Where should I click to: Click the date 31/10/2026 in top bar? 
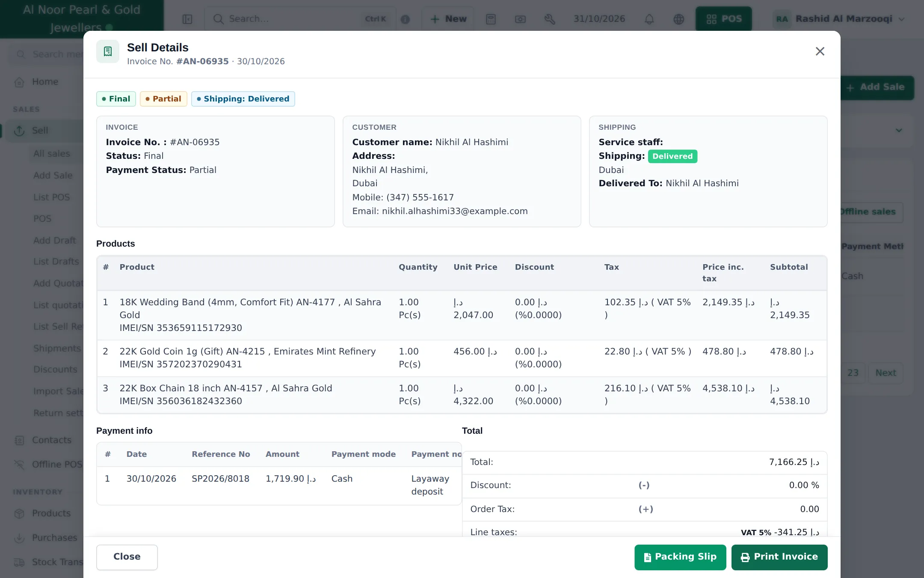tap(599, 19)
